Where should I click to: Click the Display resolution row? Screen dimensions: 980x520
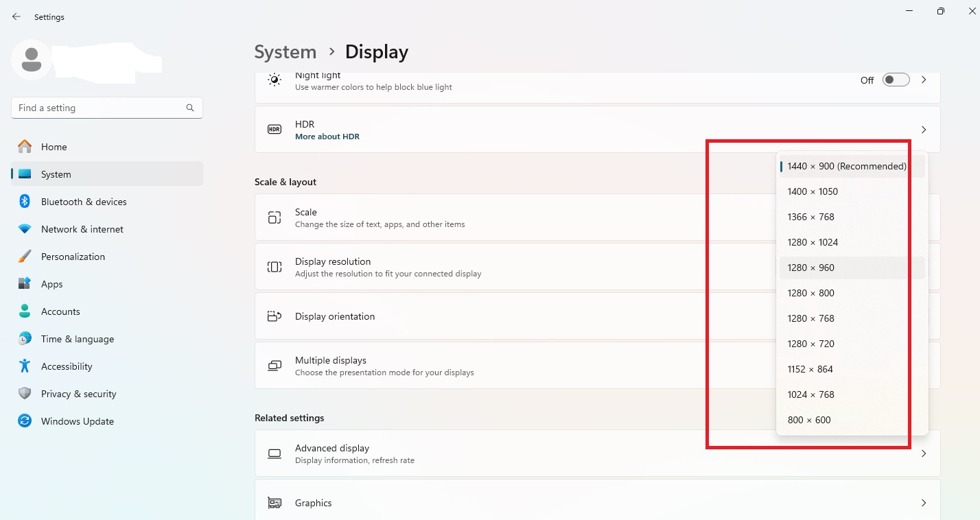tap(597, 267)
